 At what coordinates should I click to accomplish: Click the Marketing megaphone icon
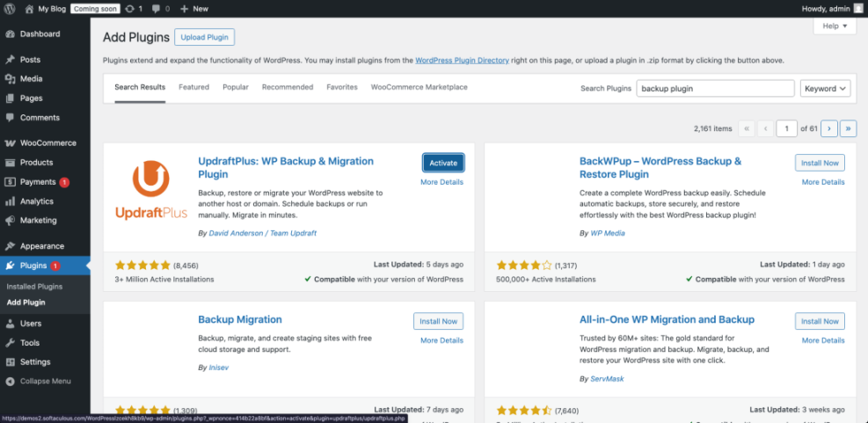[x=10, y=221]
